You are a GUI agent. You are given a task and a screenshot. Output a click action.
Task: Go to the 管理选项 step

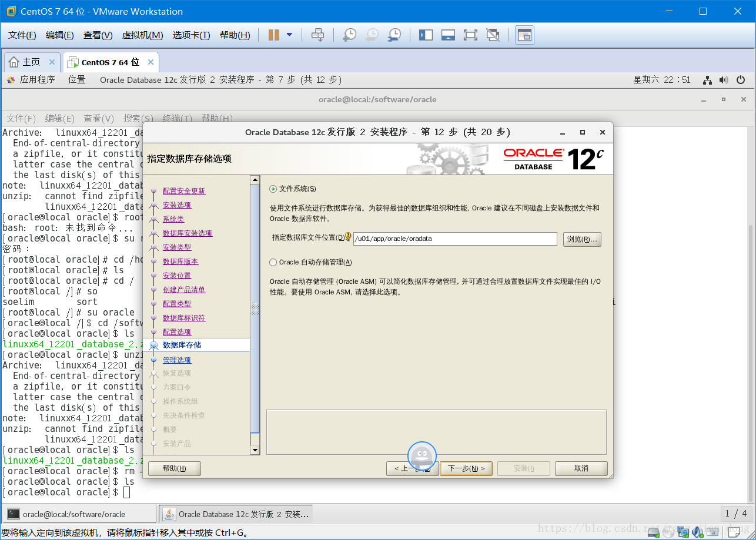177,360
